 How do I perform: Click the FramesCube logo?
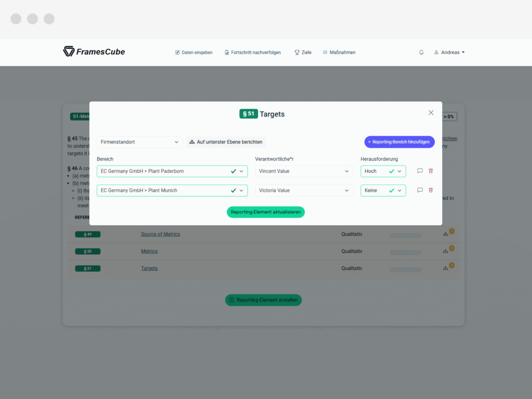[x=94, y=51]
